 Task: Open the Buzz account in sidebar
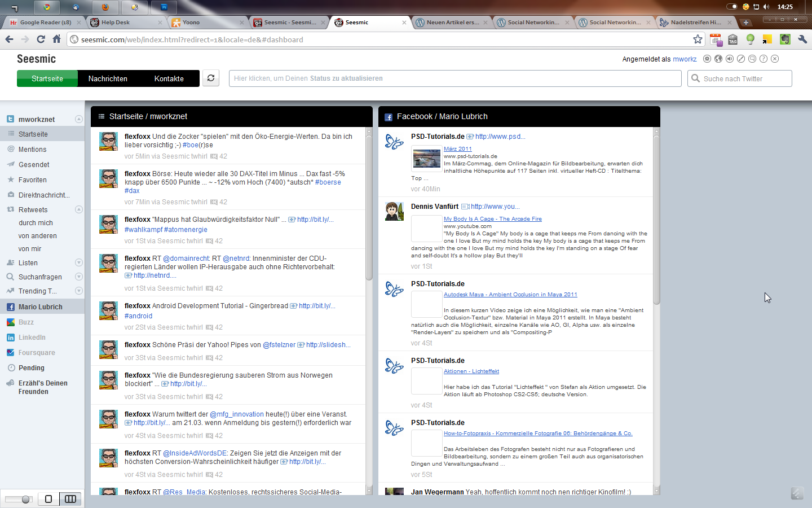[x=26, y=322]
